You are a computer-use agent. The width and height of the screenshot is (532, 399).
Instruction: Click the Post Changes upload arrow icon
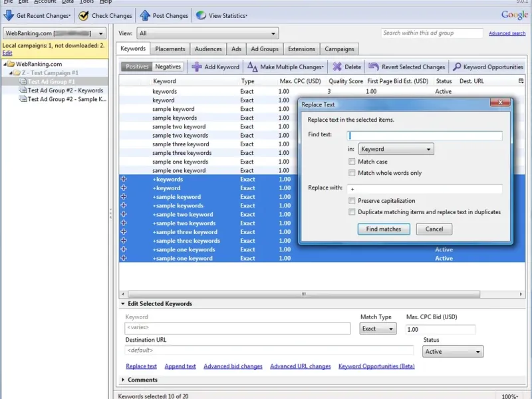click(x=144, y=15)
